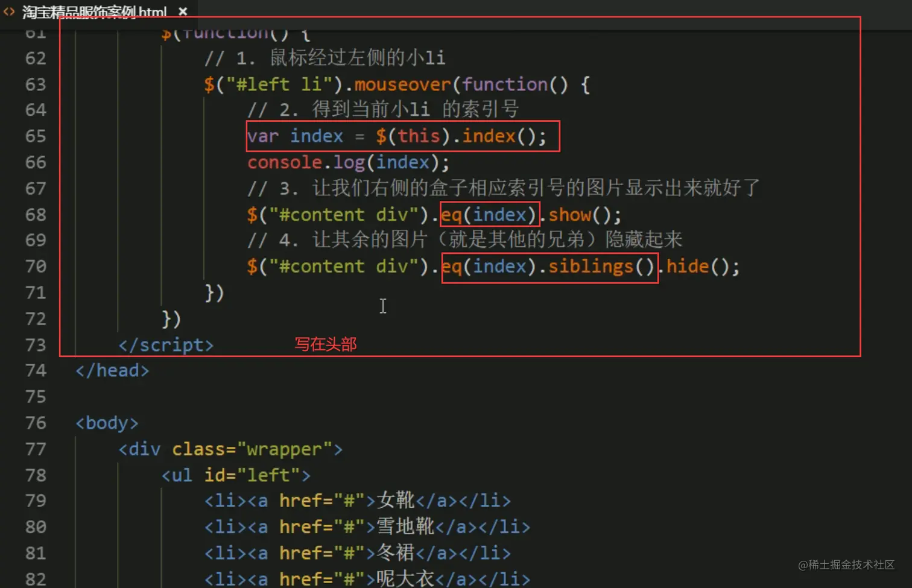Click the closing '</script>' tag
The height and width of the screenshot is (588, 912).
[x=166, y=345]
